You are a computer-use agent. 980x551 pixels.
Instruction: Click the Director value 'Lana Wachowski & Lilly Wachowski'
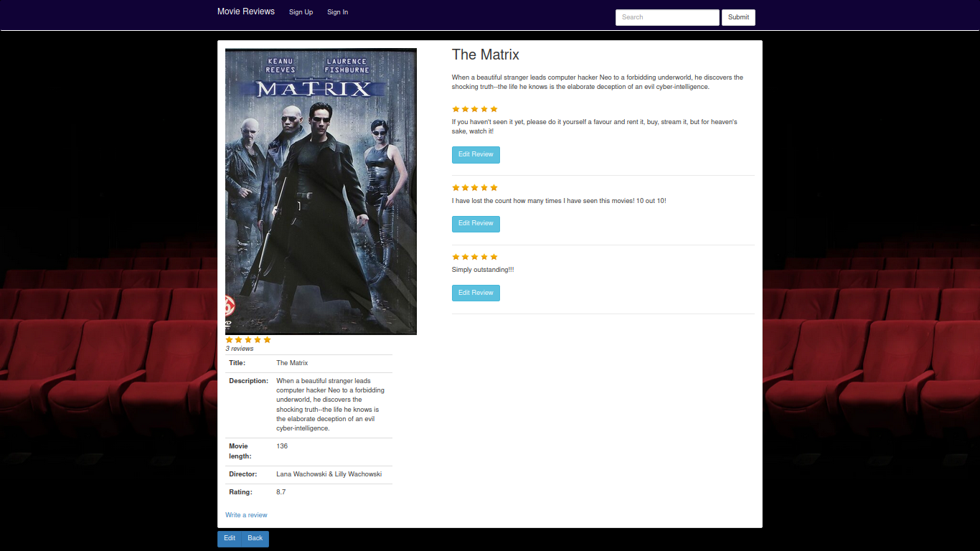[329, 474]
